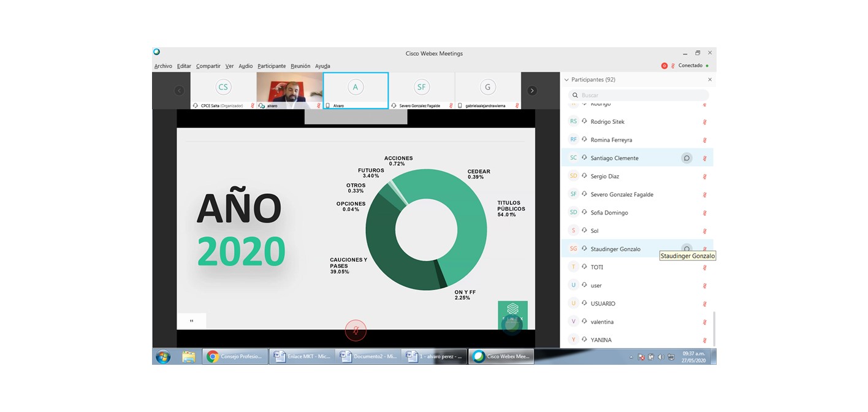This screenshot has width=868, height=412.
Task: Click the Buscar participant search field
Action: [x=638, y=95]
